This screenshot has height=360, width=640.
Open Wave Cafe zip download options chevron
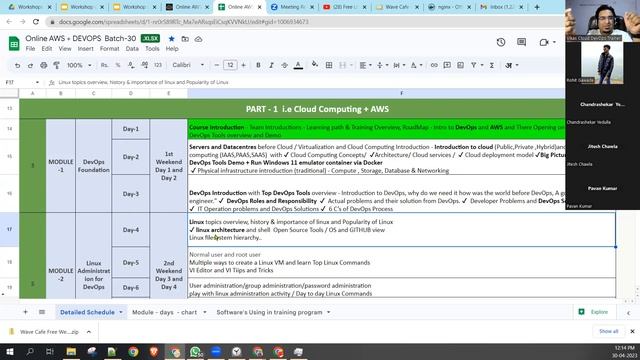(89, 331)
